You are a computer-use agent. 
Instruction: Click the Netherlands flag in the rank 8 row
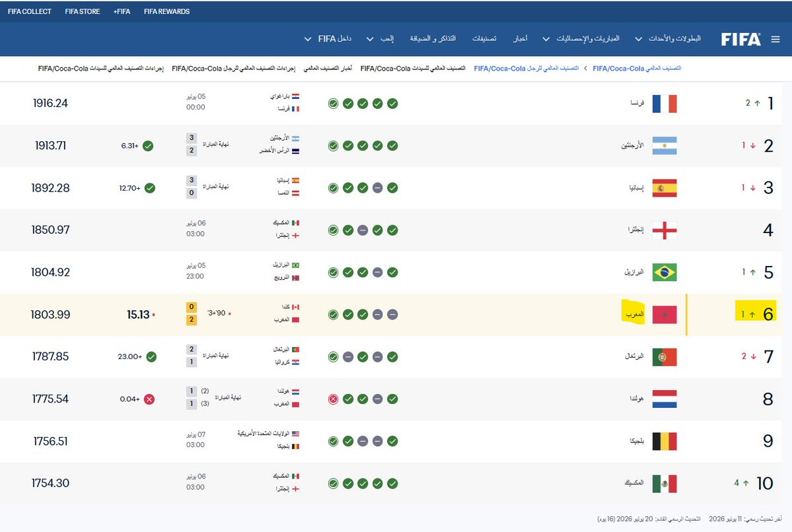665,399
